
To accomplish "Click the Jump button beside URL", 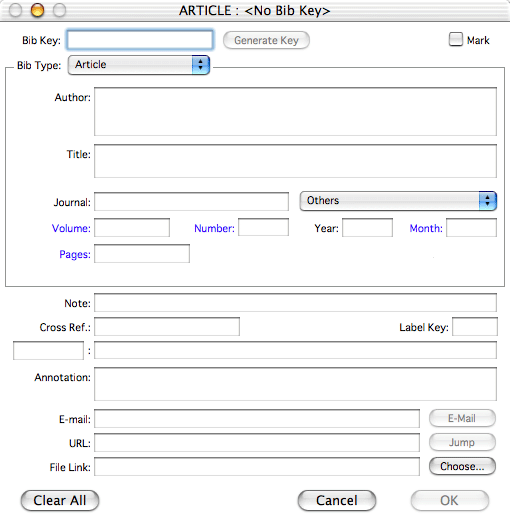I will (462, 442).
